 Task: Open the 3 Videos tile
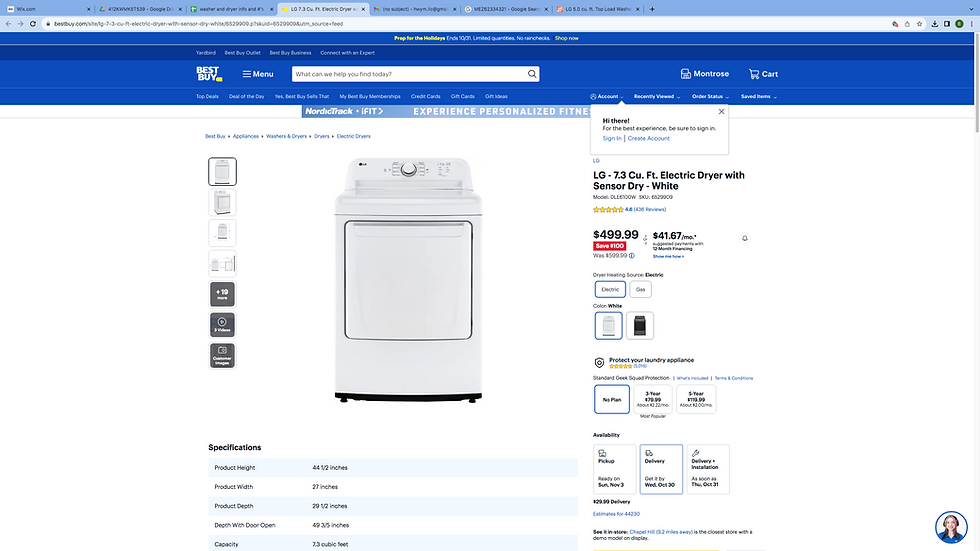pos(222,325)
